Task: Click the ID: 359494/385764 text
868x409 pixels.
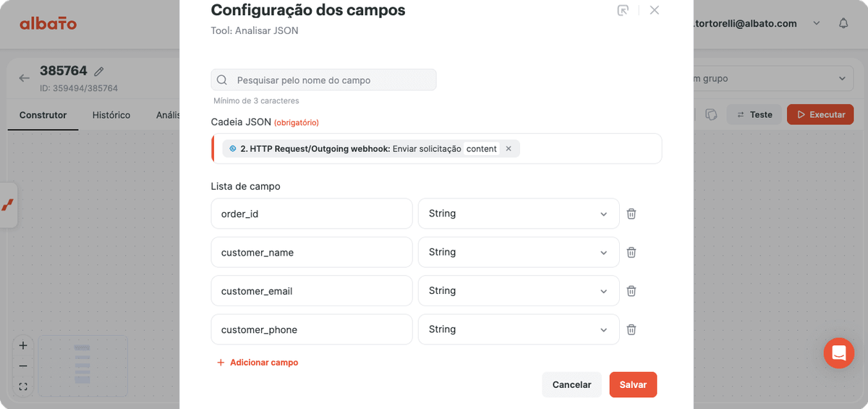Action: pyautogui.click(x=79, y=88)
